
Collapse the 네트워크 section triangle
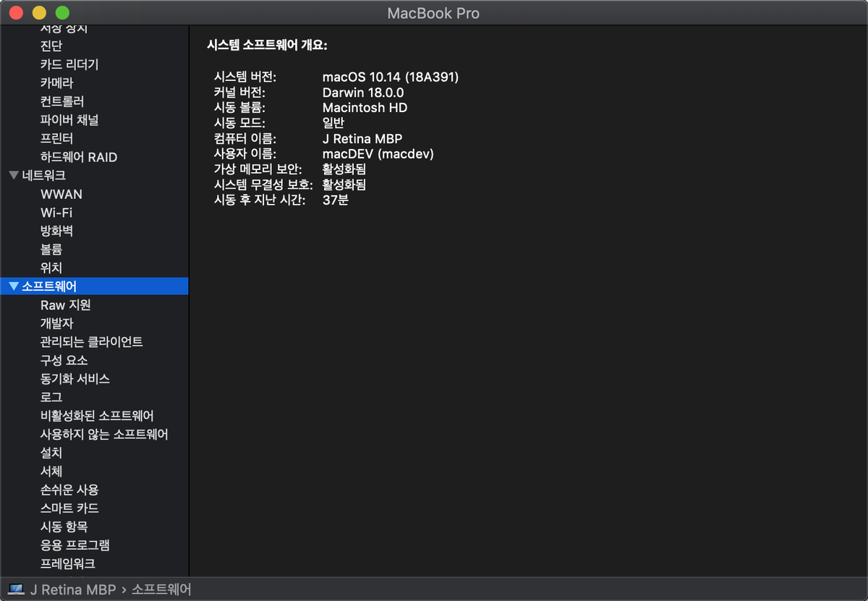pyautogui.click(x=14, y=176)
